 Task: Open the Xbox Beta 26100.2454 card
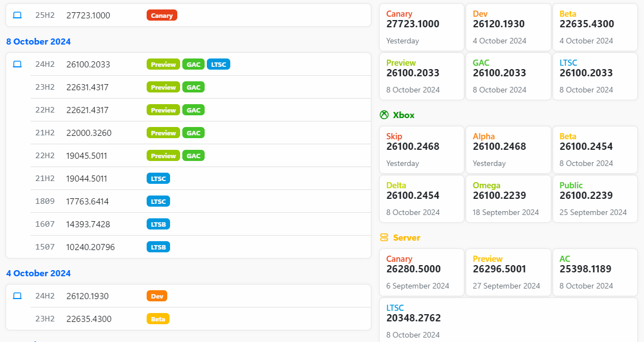595,150
